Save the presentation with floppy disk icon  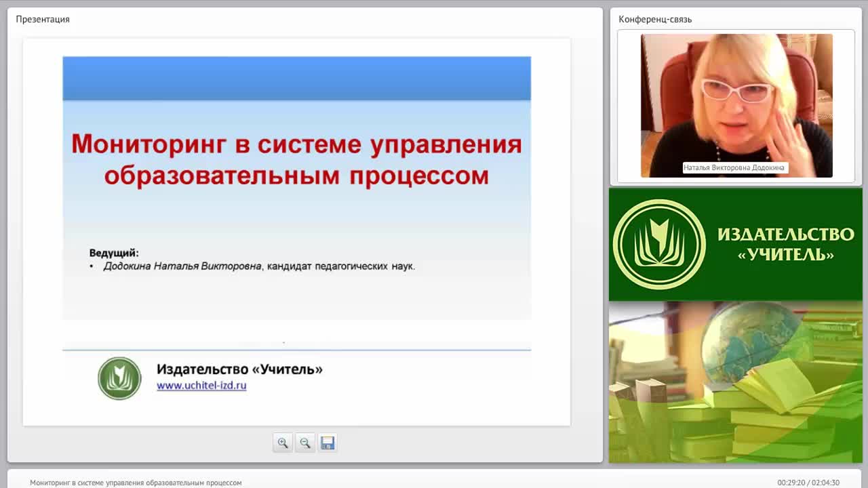click(328, 443)
